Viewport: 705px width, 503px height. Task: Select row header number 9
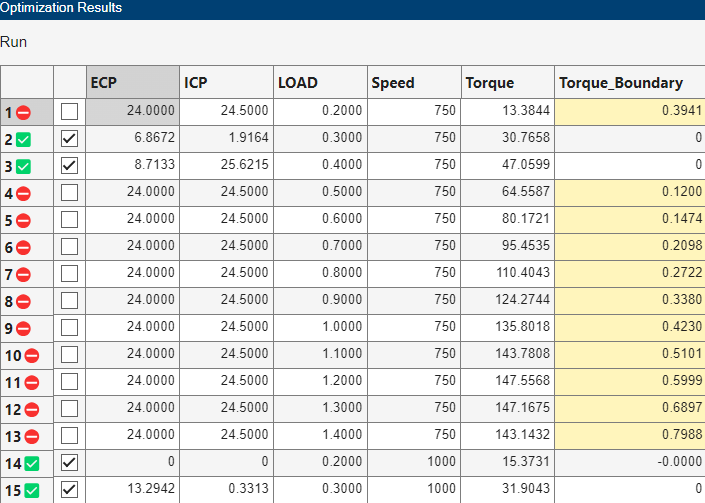pyautogui.click(x=9, y=329)
